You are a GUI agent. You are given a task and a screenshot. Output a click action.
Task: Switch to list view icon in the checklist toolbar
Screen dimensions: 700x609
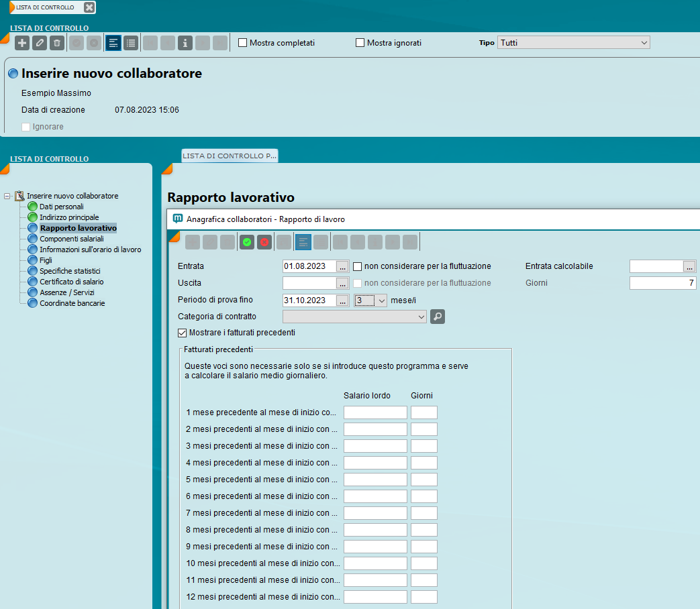point(130,43)
